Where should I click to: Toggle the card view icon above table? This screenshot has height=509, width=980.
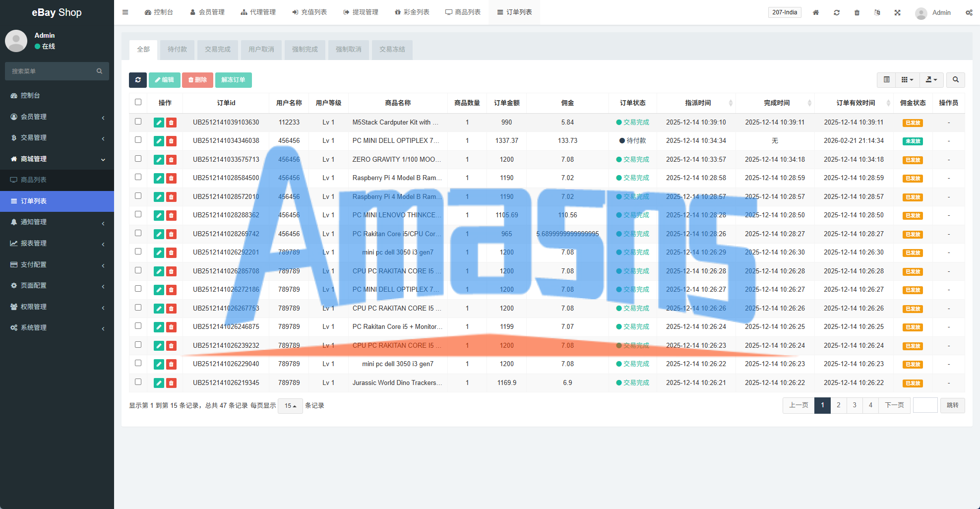pyautogui.click(x=887, y=80)
